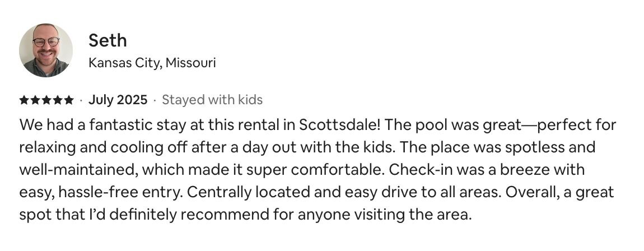Open Seth's profile photo
This screenshot has height=251, width=644.
(x=46, y=50)
